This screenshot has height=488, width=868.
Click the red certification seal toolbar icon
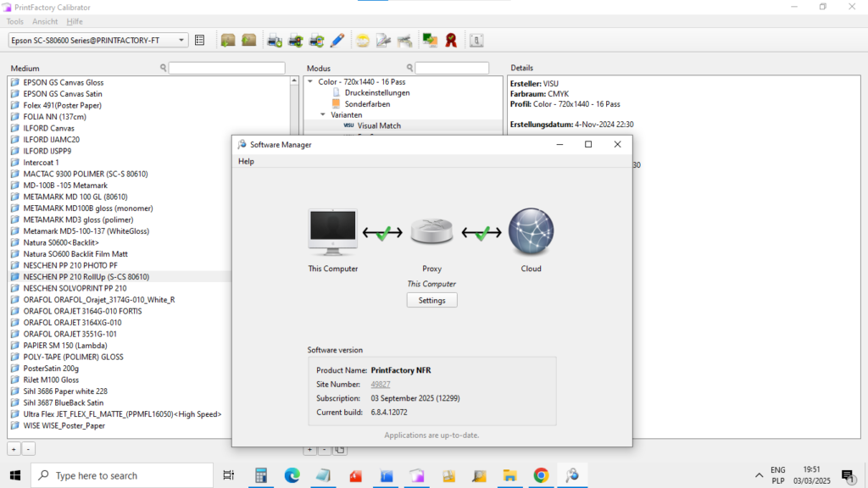[x=450, y=39]
